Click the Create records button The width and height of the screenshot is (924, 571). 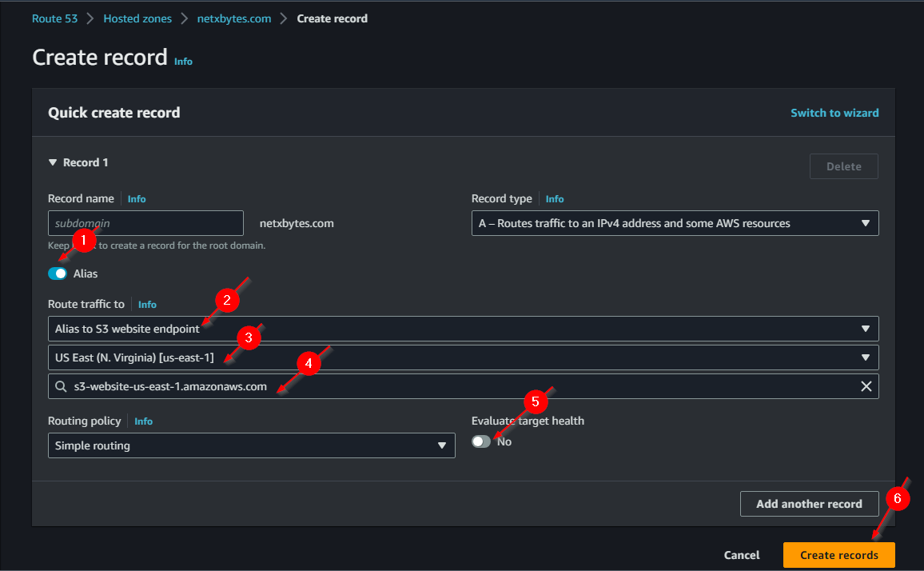(838, 555)
